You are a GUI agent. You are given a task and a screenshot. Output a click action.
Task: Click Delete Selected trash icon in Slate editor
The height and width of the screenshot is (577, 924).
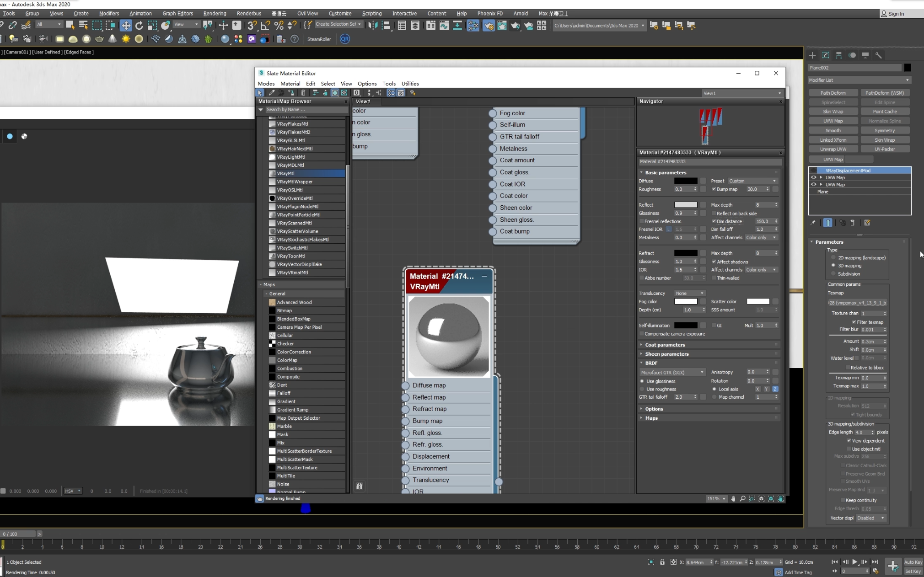click(x=303, y=93)
